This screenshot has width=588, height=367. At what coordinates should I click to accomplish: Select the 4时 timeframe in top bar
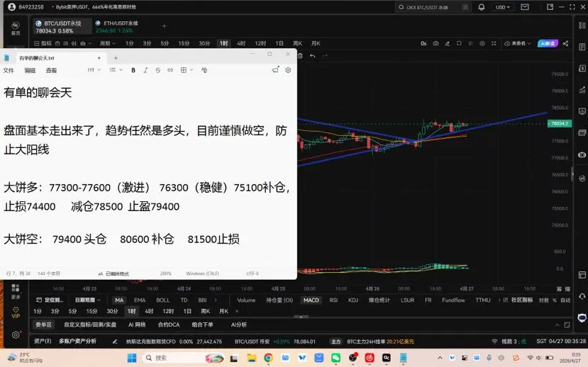point(241,43)
